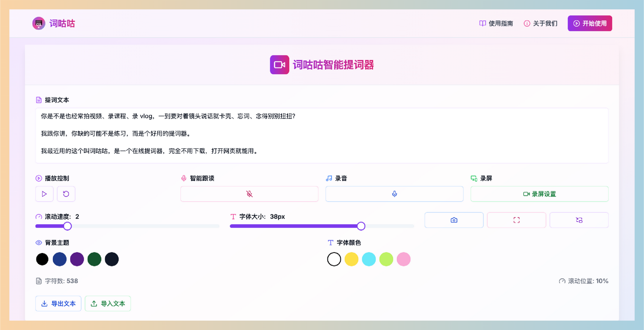
Task: Toggle the 录屏设置 screen recording settings
Action: coord(539,193)
